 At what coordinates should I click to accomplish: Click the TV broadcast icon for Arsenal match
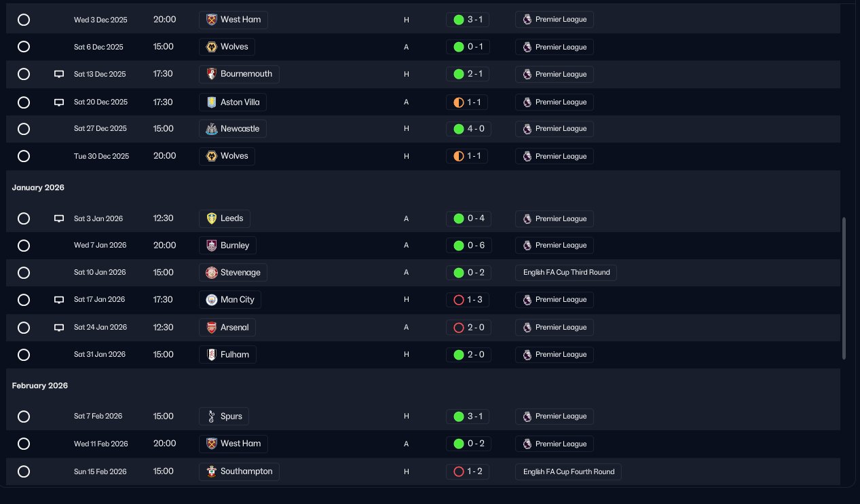click(59, 328)
